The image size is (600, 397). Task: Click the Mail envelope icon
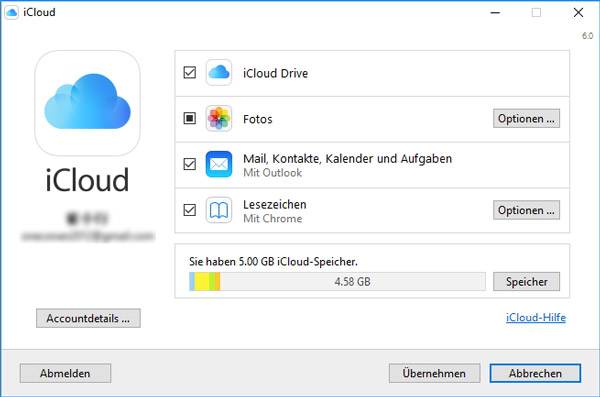218,164
